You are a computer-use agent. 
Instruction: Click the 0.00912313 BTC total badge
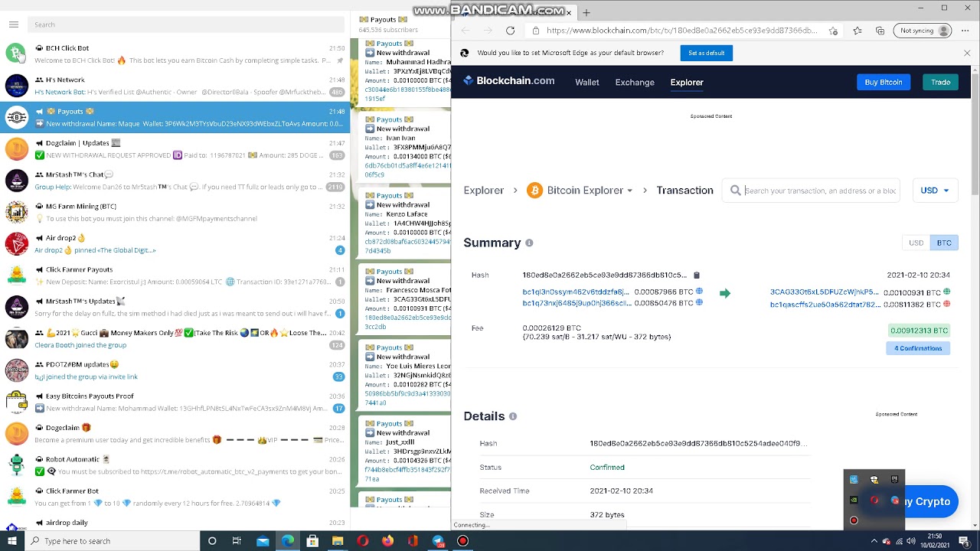click(920, 331)
